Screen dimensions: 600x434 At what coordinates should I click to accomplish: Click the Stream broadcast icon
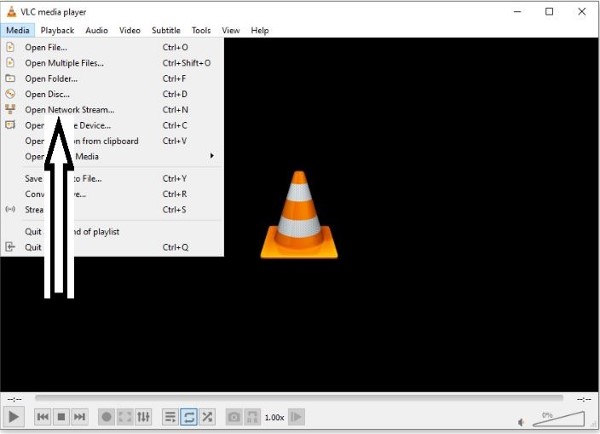pos(10,209)
